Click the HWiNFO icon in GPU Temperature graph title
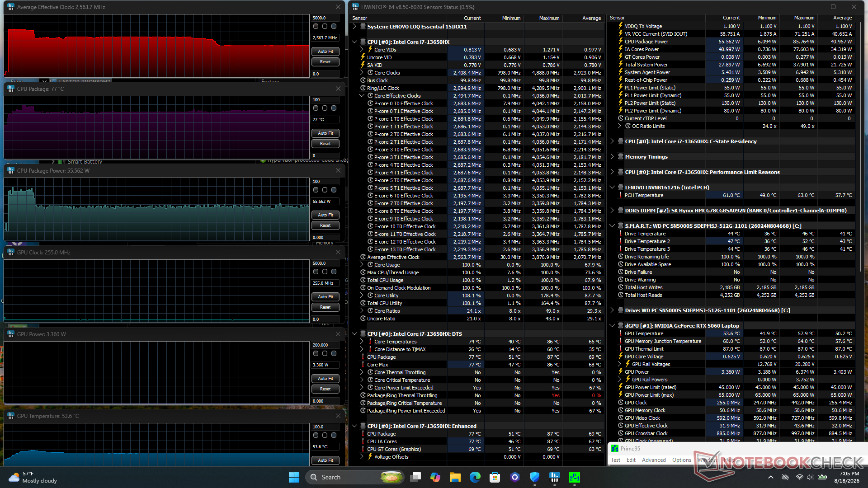 click(x=11, y=416)
